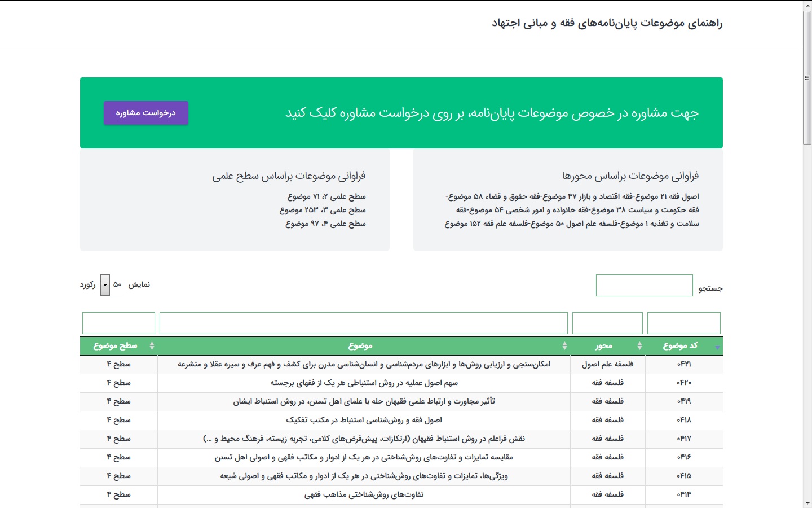This screenshot has width=812, height=508.
Task: Select the code cell ۰۴۱۹
Action: pyautogui.click(x=684, y=402)
